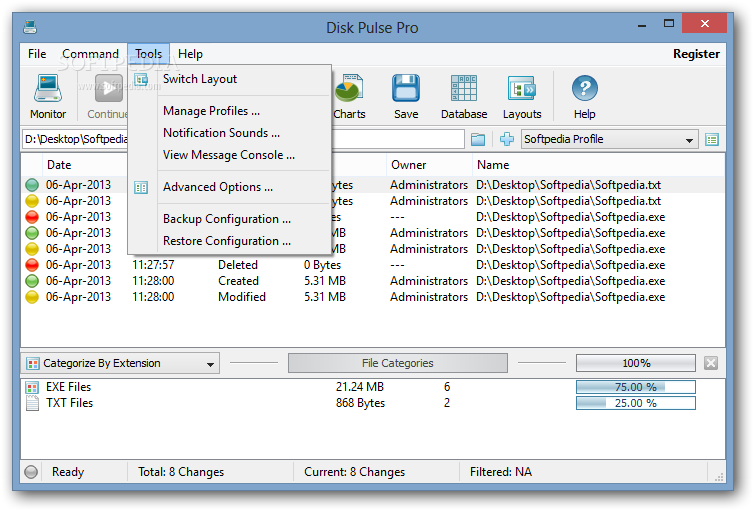This screenshot has width=754, height=511.
Task: Click the Help question mark icon
Action: (x=584, y=88)
